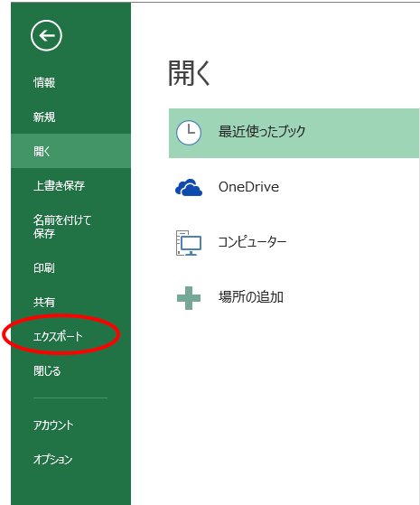The image size is (420, 505).
Task: Select 最近使ったブック location
Action: click(294, 133)
